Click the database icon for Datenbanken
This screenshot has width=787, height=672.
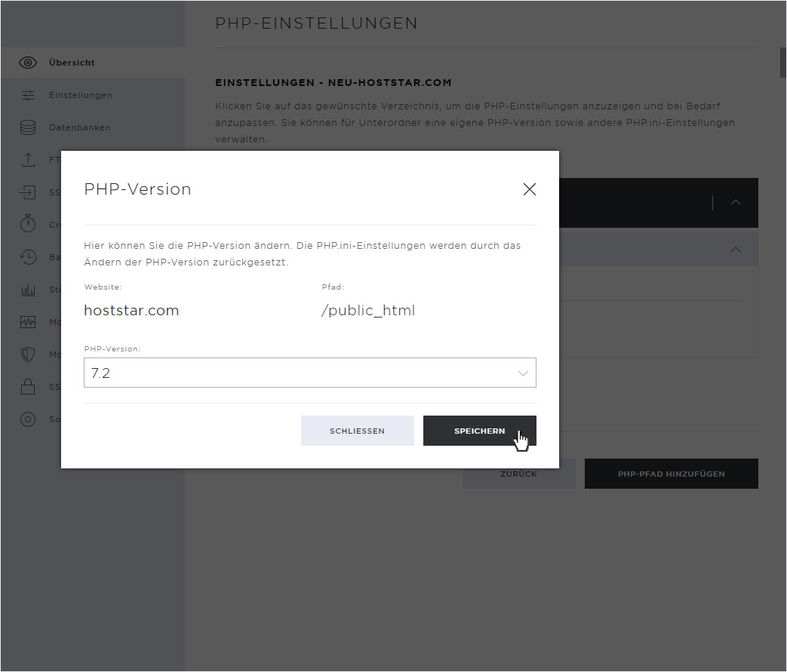[x=28, y=127]
